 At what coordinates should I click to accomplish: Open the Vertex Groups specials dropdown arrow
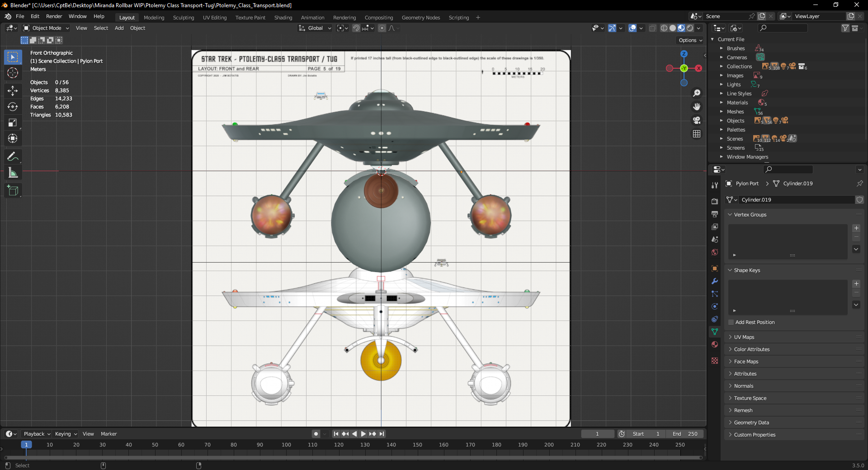pyautogui.click(x=856, y=249)
